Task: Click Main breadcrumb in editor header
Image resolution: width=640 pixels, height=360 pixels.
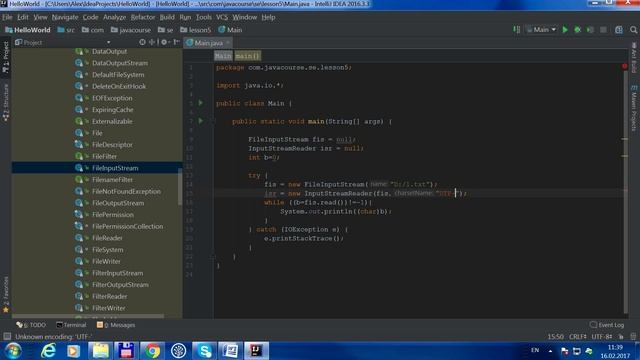Action: click(223, 56)
